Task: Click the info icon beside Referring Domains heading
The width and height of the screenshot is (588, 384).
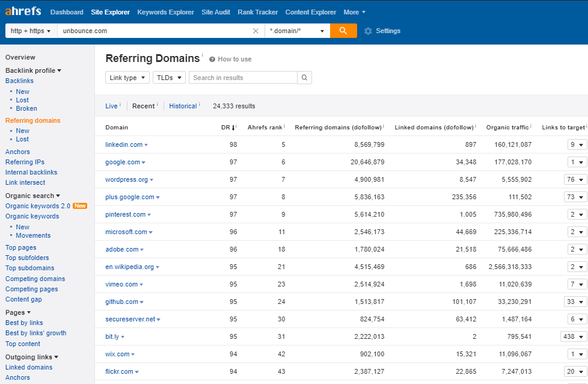Action: point(203,55)
